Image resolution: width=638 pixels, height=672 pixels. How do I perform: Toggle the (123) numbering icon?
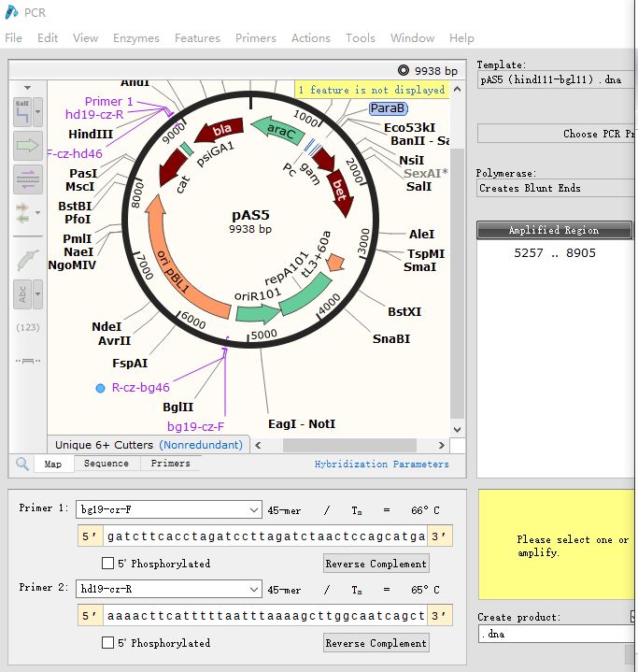[x=28, y=327]
